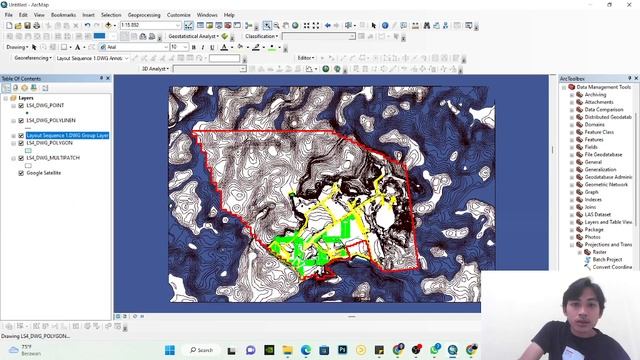Collapse the Layers data frame

coord(6,98)
